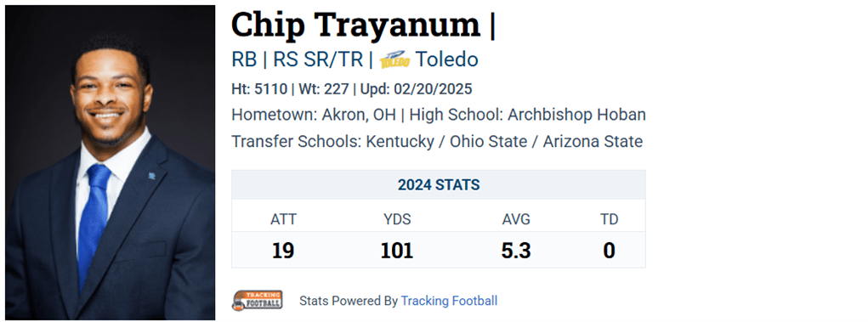Image resolution: width=868 pixels, height=322 pixels.
Task: Click the Toledo Rockets logo icon
Action: coord(394,59)
